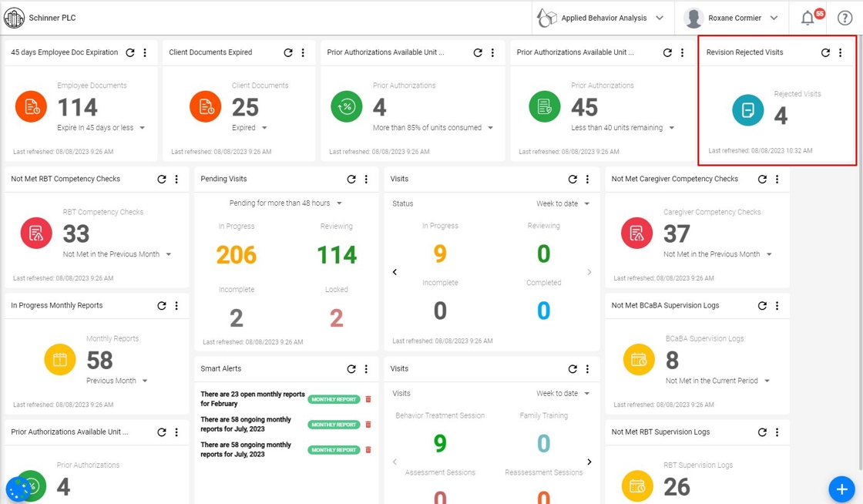The width and height of the screenshot is (863, 504).
Task: Open three-dot menu on Smart Alerts widget
Action: click(x=367, y=369)
